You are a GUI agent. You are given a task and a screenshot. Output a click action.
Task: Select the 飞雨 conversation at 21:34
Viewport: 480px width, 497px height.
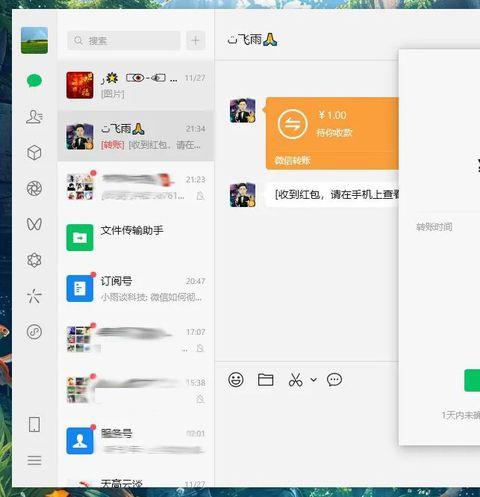[x=136, y=136]
